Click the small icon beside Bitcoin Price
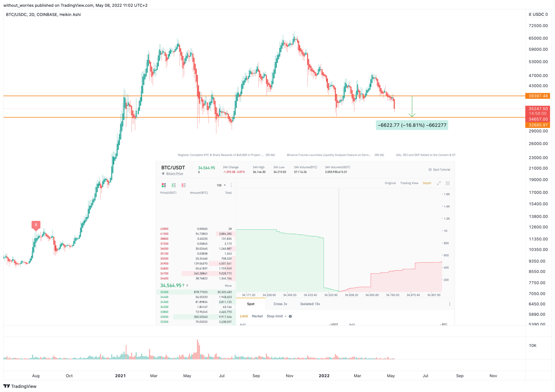The width and height of the screenshot is (555, 392). pyautogui.click(x=163, y=173)
